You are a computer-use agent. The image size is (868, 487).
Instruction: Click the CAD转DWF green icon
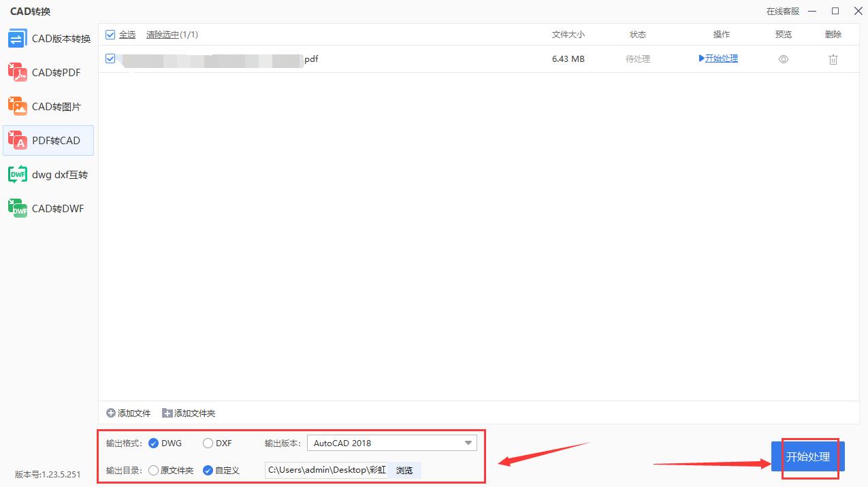point(17,208)
